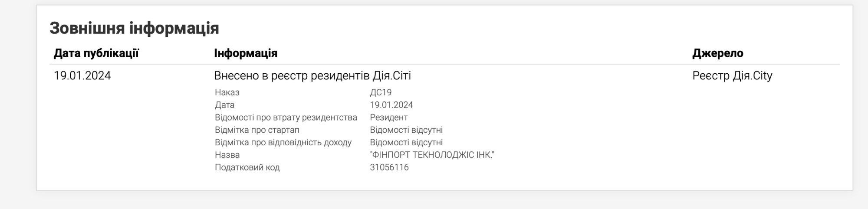This screenshot has width=868, height=209.
Task: Click the Назва field label
Action: coord(227,155)
